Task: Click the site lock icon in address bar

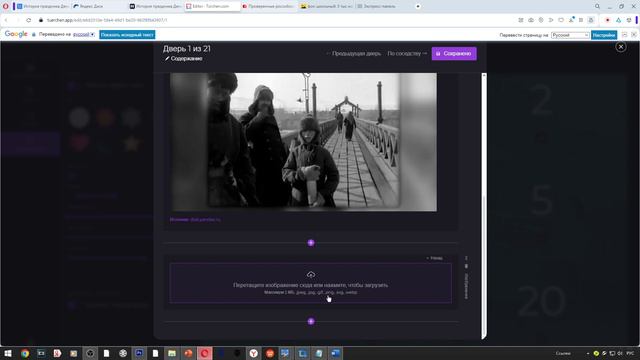Action: click(41, 20)
